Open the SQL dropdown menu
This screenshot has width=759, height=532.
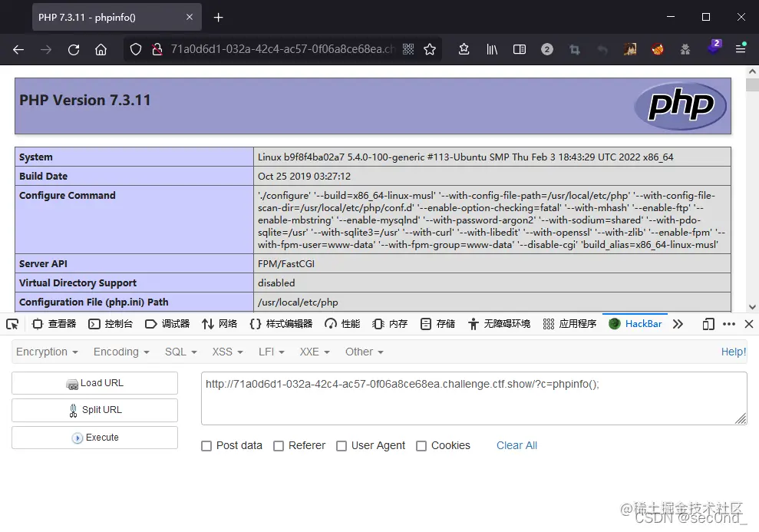pyautogui.click(x=181, y=352)
